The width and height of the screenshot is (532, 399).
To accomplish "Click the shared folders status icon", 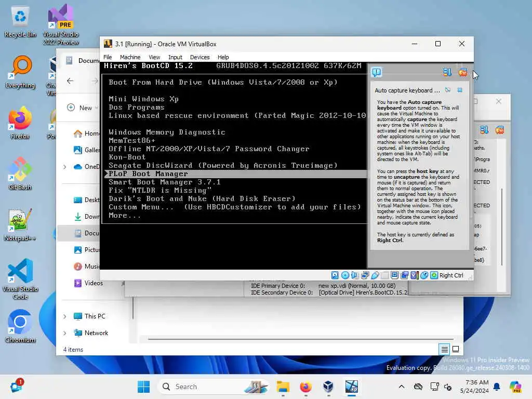I will tap(385, 275).
